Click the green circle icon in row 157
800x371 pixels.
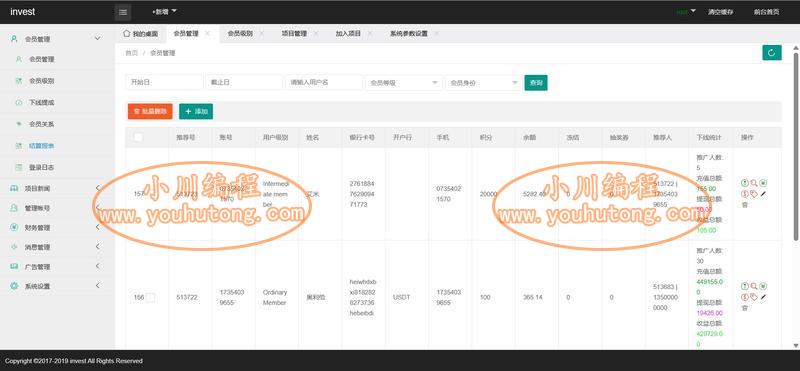(x=763, y=183)
